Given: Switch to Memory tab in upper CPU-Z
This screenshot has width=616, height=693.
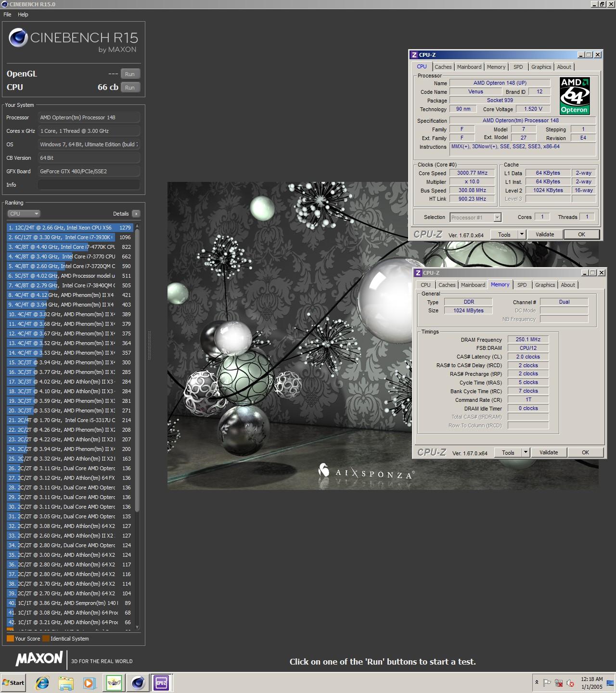Looking at the screenshot, I should 496,67.
